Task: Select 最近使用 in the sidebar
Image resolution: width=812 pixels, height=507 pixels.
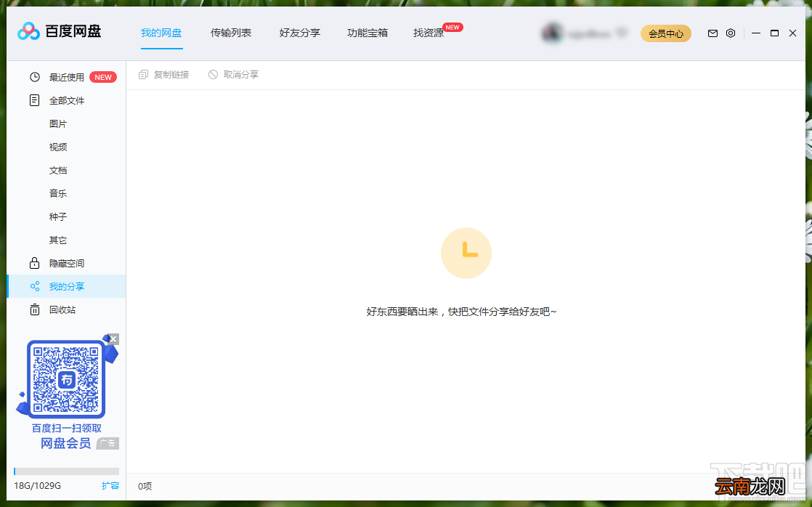Action: [66, 77]
